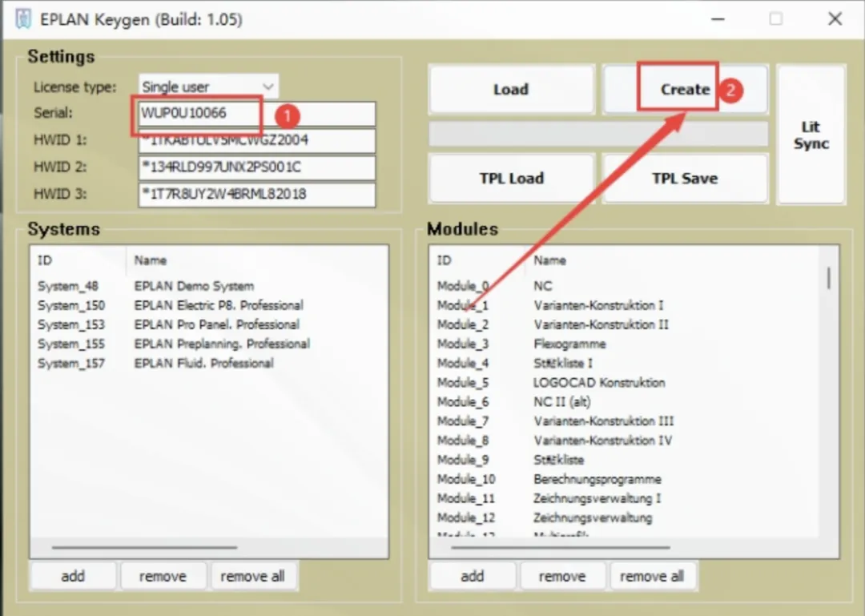Select System_155 EPLAN Preplanning row
865x616 pixels.
point(209,344)
